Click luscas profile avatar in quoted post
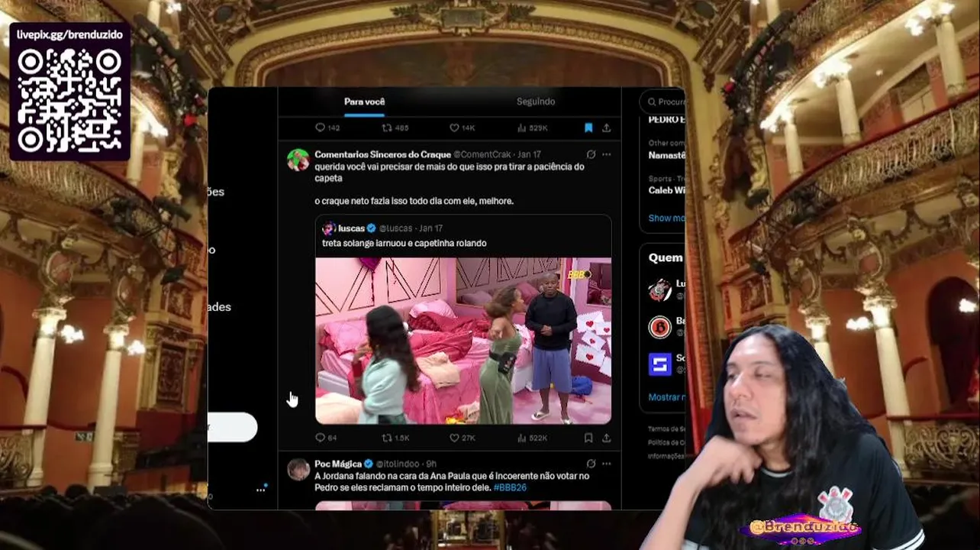The image size is (980, 550). coord(329,228)
